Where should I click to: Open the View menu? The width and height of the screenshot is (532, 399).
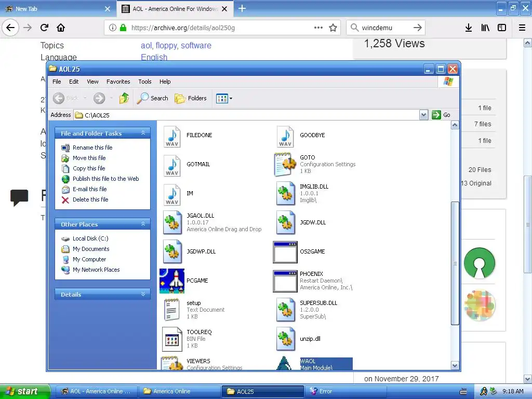click(x=92, y=82)
